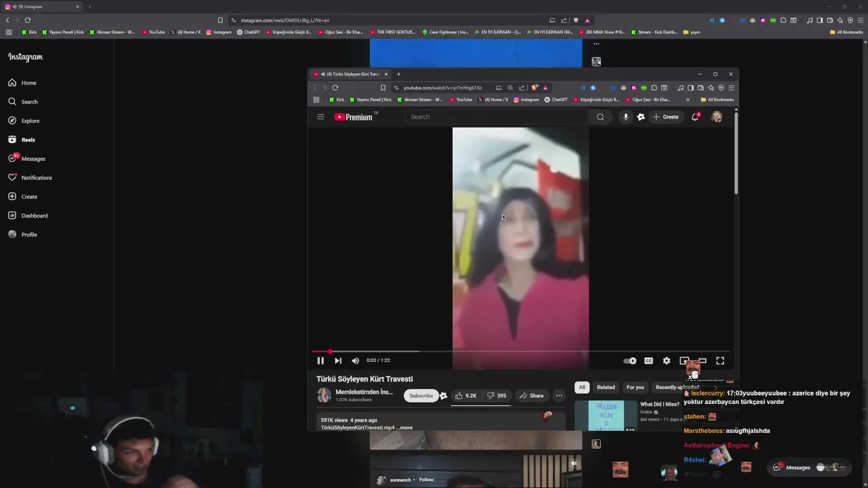Enter fullscreen on YouTube player
The image size is (868, 488).
click(720, 361)
